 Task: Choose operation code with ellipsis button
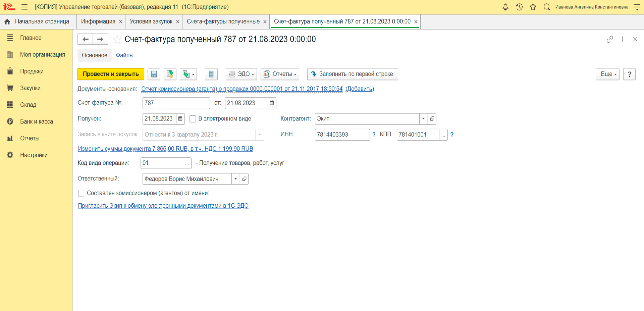[x=187, y=163]
